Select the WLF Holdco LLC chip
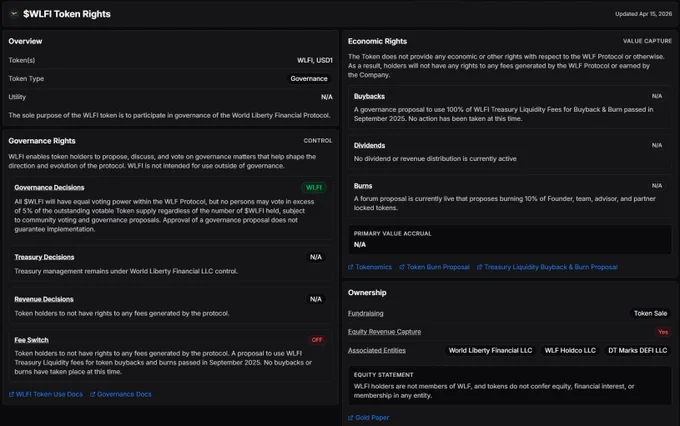Viewport: 680px width, 426px height. 570,351
